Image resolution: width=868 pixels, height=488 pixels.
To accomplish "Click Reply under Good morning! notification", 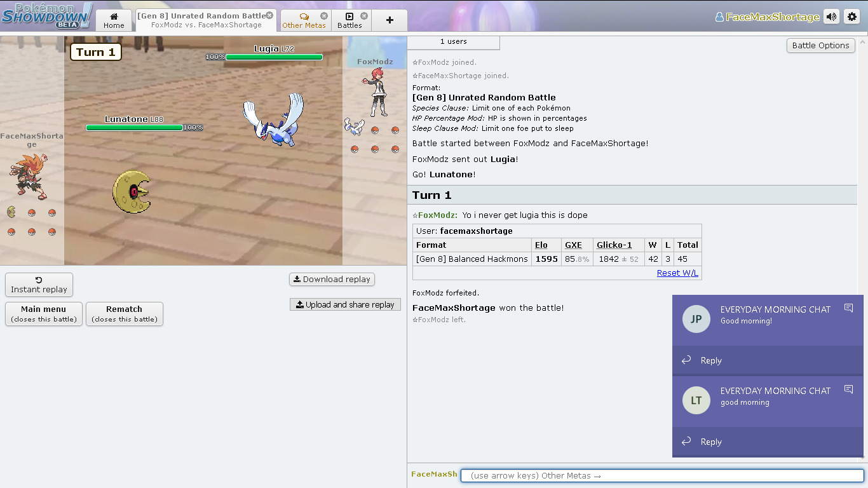I will pos(711,360).
